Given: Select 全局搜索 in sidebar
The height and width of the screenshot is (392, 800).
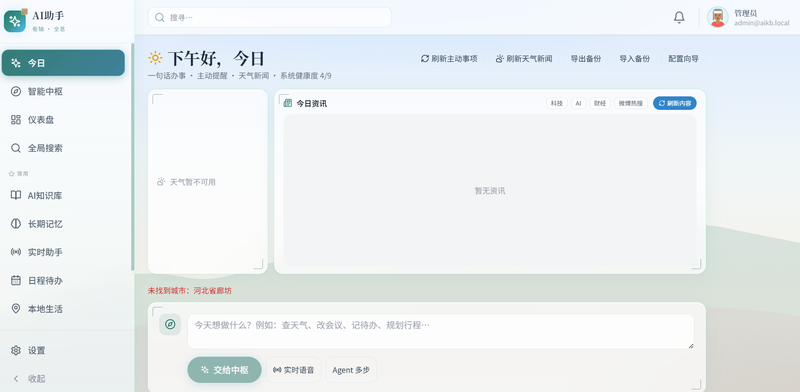Looking at the screenshot, I should tap(63, 148).
